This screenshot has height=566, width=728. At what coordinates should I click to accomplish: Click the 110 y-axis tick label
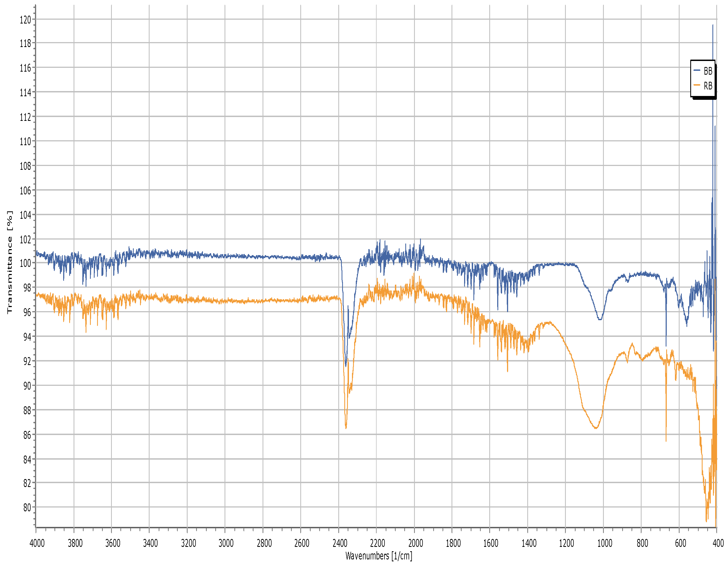(x=25, y=142)
